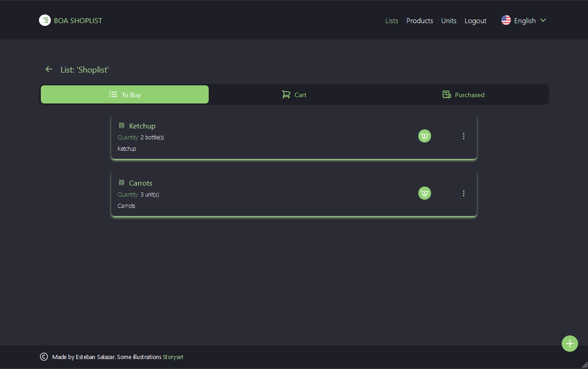Click the drag handle icon beside Carrots
The width and height of the screenshot is (588, 369).
click(122, 183)
